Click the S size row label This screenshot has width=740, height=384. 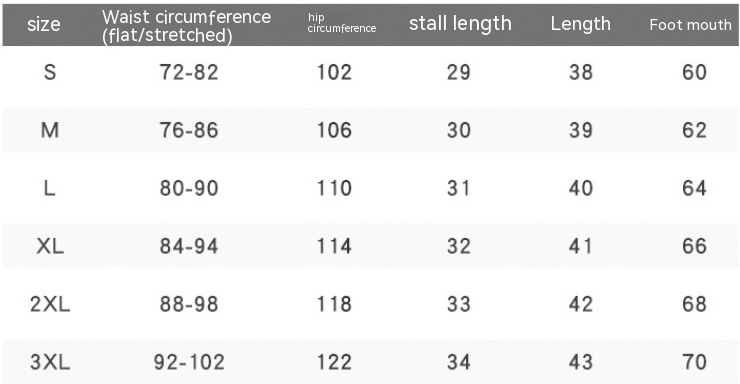pyautogui.click(x=50, y=72)
